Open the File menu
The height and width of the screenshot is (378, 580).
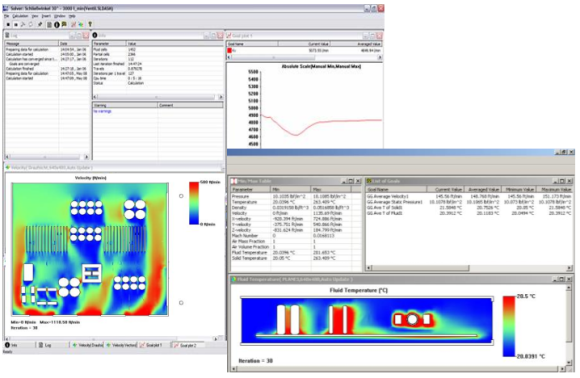tap(6, 16)
